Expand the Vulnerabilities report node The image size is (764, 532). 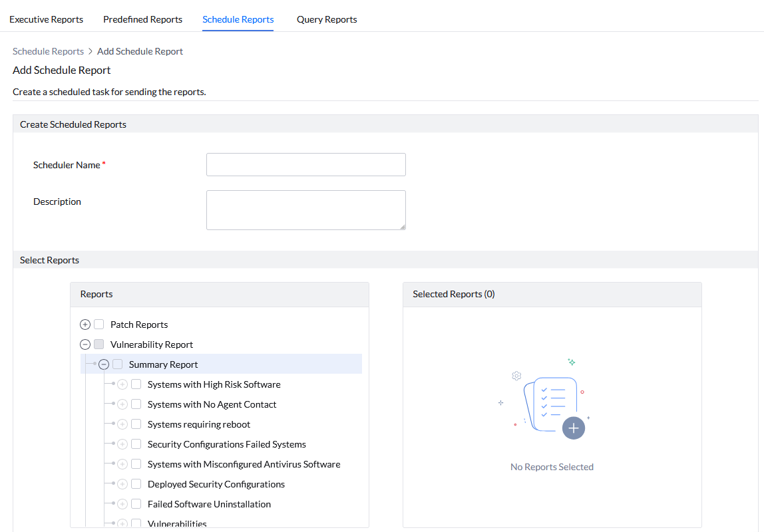(122, 523)
